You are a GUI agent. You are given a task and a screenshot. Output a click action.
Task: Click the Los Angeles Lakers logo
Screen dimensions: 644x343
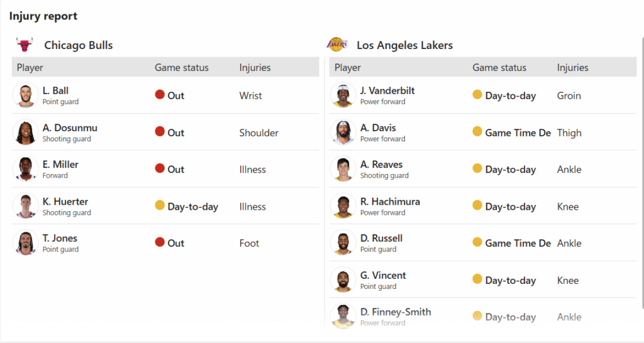pyautogui.click(x=337, y=45)
